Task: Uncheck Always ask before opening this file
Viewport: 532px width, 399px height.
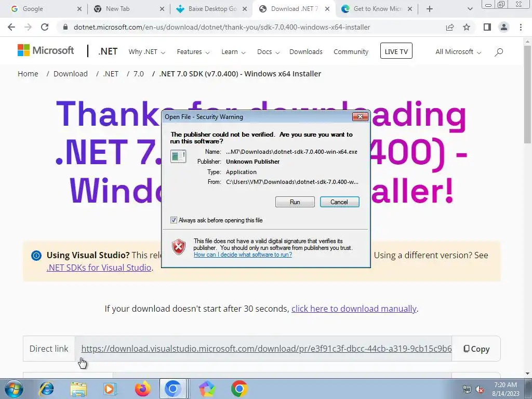Action: (174, 220)
